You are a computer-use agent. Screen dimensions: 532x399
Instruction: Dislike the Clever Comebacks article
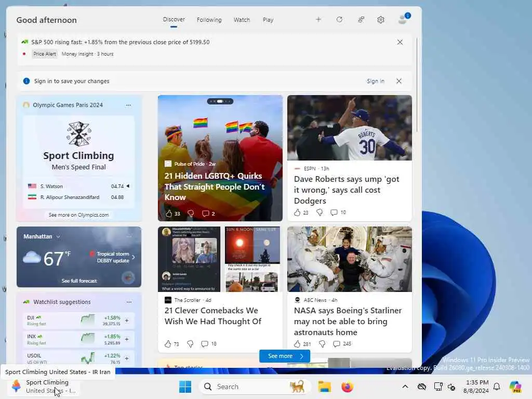tap(190, 344)
